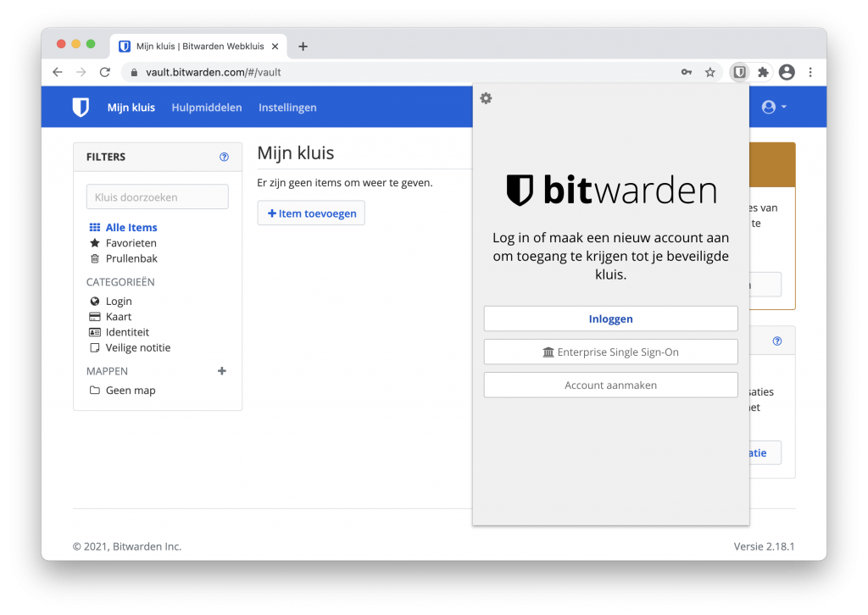Image resolution: width=868 pixels, height=615 pixels.
Task: Click the saved passwords key icon
Action: (x=687, y=73)
